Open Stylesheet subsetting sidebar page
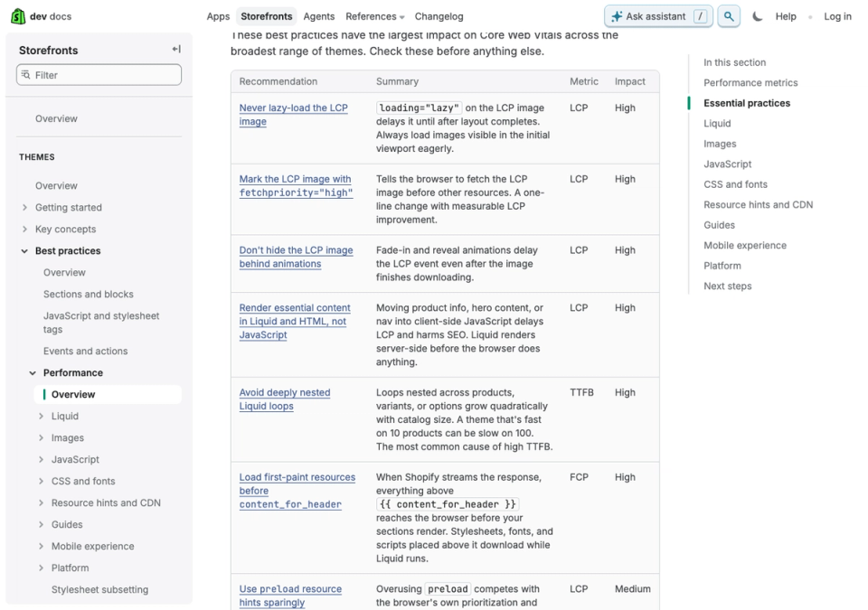 [99, 589]
